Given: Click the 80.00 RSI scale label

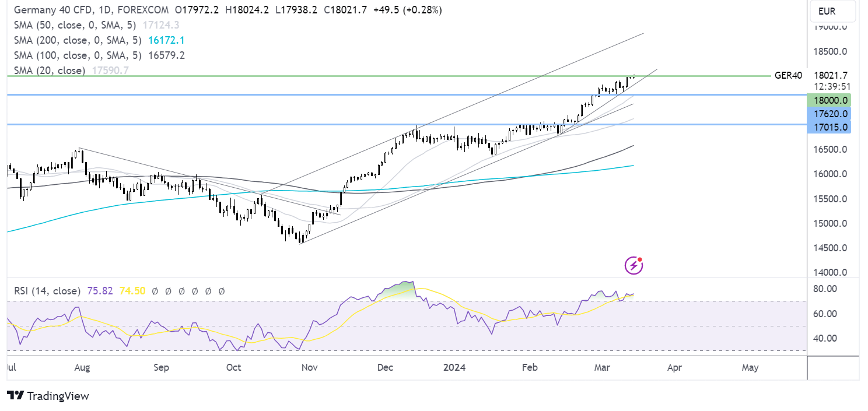Looking at the screenshot, I should [827, 289].
